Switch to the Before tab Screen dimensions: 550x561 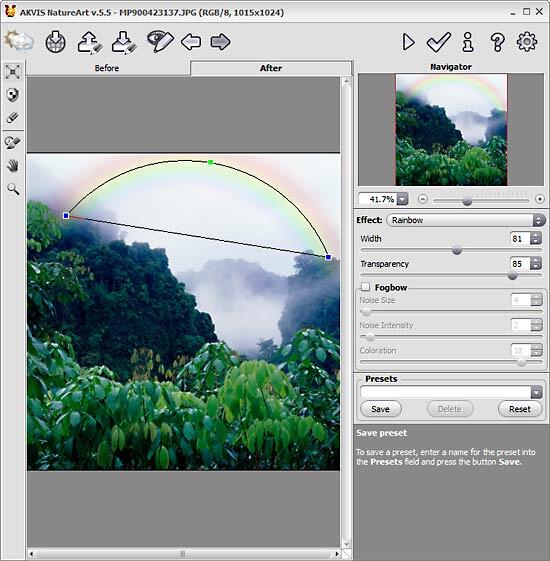click(x=107, y=68)
